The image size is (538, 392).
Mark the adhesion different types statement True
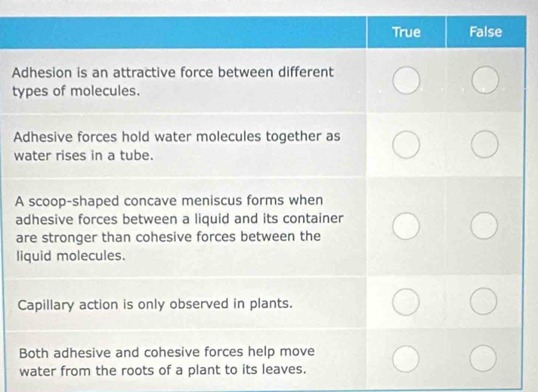point(407,80)
